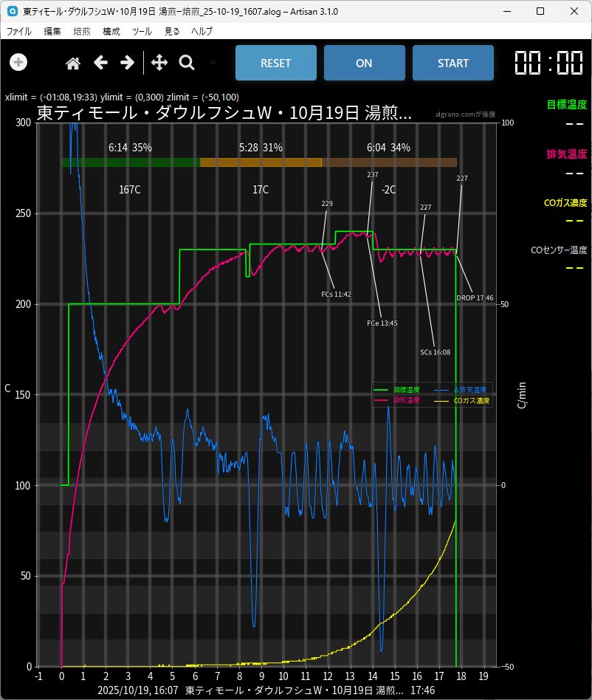Click the FCe 13:45 event annotation

[382, 323]
